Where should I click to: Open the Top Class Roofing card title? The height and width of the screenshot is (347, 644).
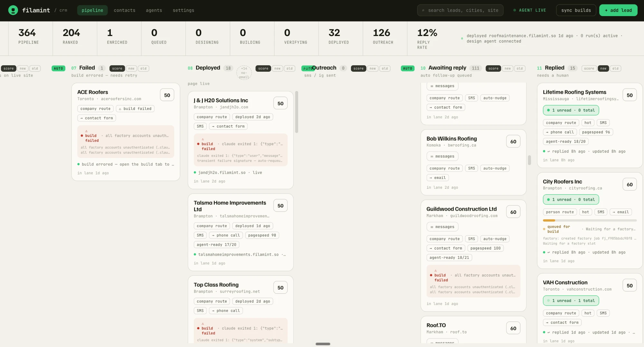[216, 285]
